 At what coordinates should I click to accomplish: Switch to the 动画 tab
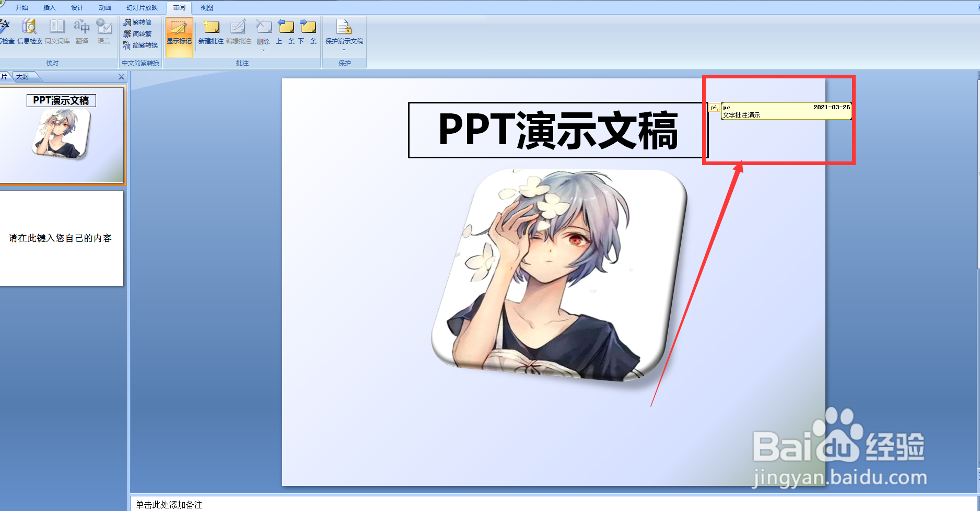coord(105,8)
